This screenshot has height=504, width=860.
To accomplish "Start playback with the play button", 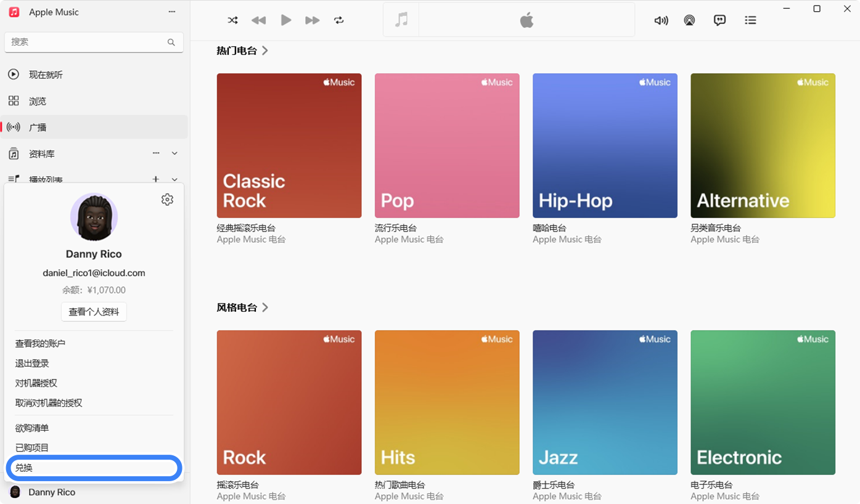I will click(x=285, y=20).
